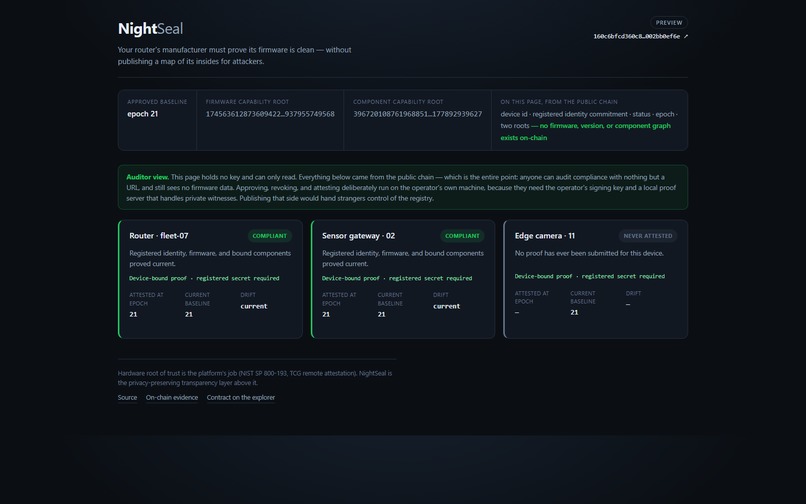
Task: Open Contract on the explorer link
Action: click(x=241, y=398)
